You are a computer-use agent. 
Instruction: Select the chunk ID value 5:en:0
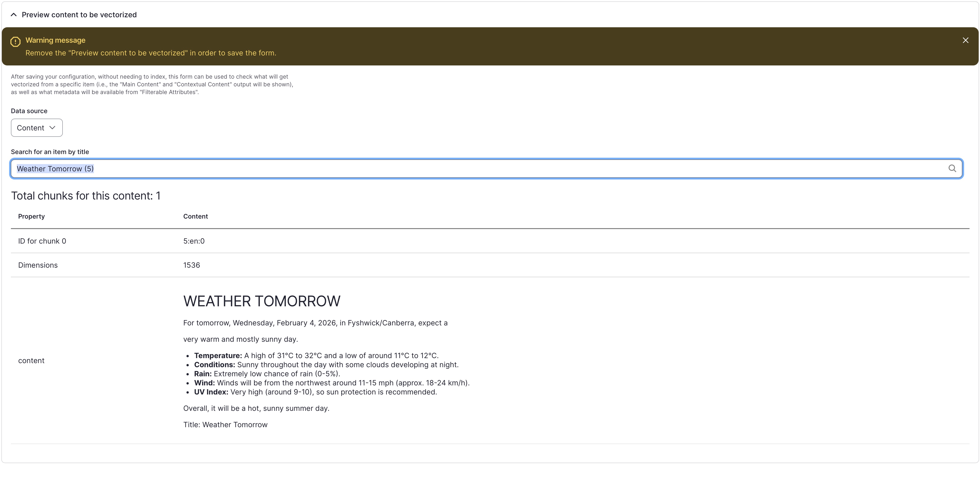click(194, 241)
